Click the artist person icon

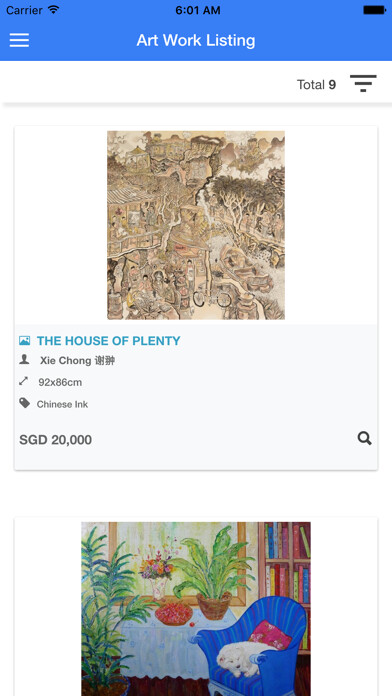pos(24,360)
